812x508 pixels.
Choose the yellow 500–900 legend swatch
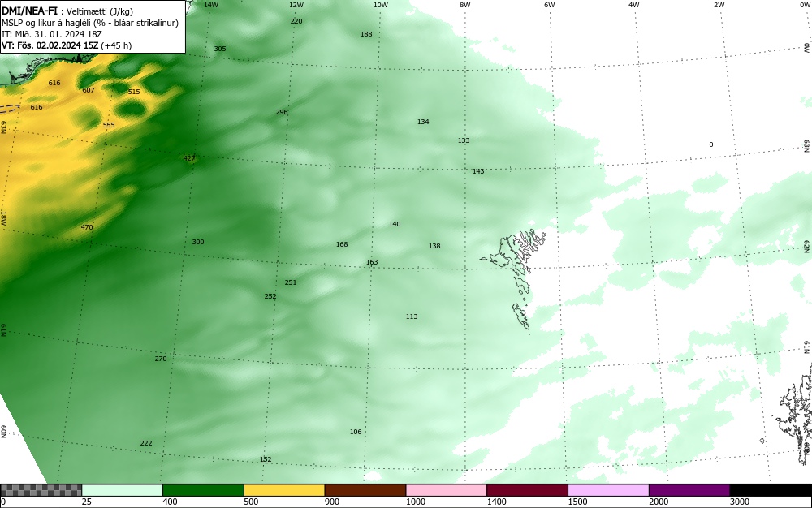pyautogui.click(x=284, y=490)
